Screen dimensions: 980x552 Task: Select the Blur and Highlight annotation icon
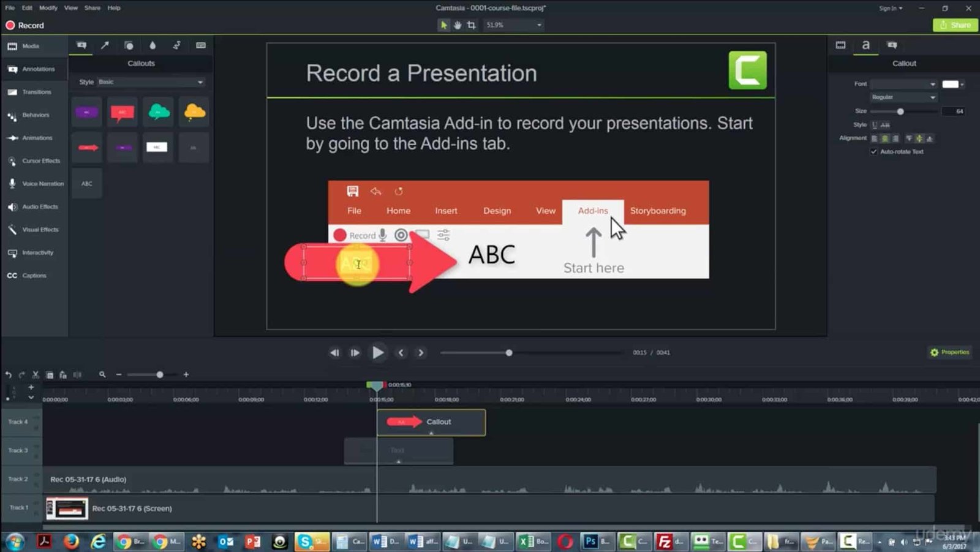click(153, 45)
